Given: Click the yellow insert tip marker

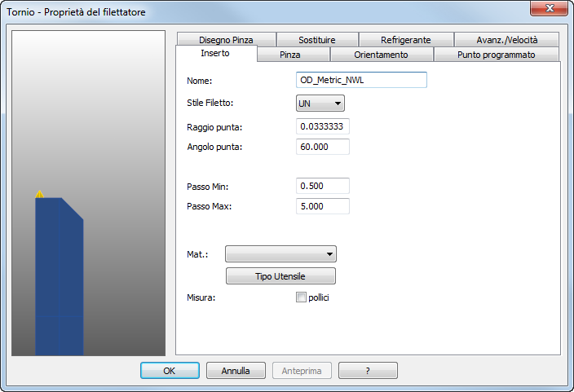Looking at the screenshot, I should [x=39, y=194].
